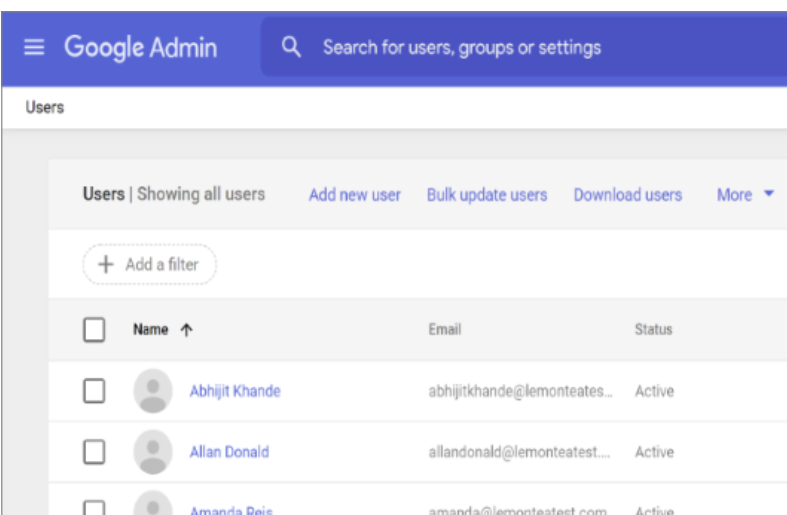
Task: Click Allan Donald's avatar icon
Action: pyautogui.click(x=153, y=452)
